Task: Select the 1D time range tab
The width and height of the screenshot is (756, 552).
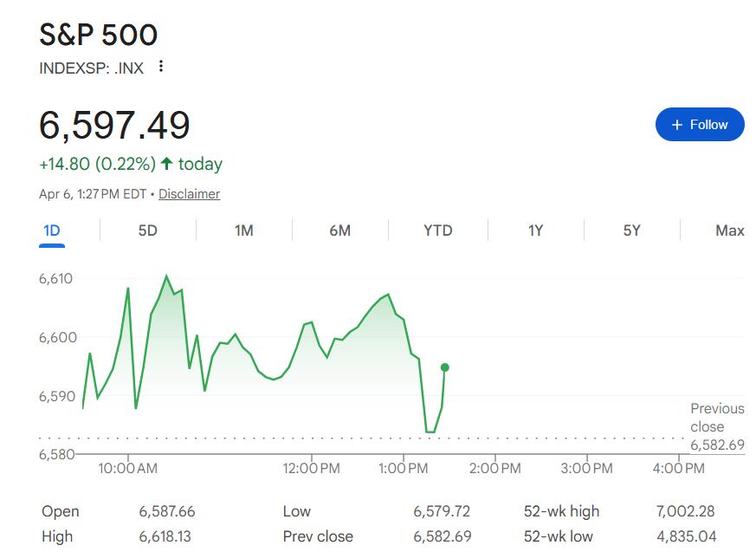Action: pyautogui.click(x=52, y=231)
